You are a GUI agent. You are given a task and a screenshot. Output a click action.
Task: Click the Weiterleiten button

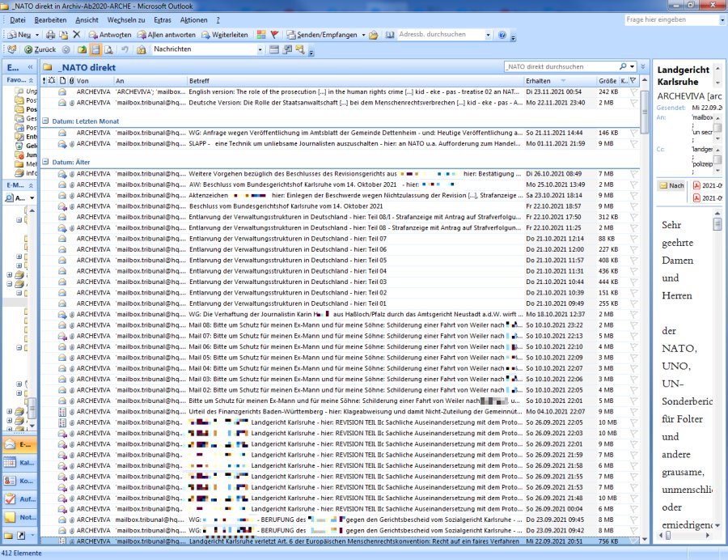pyautogui.click(x=224, y=35)
